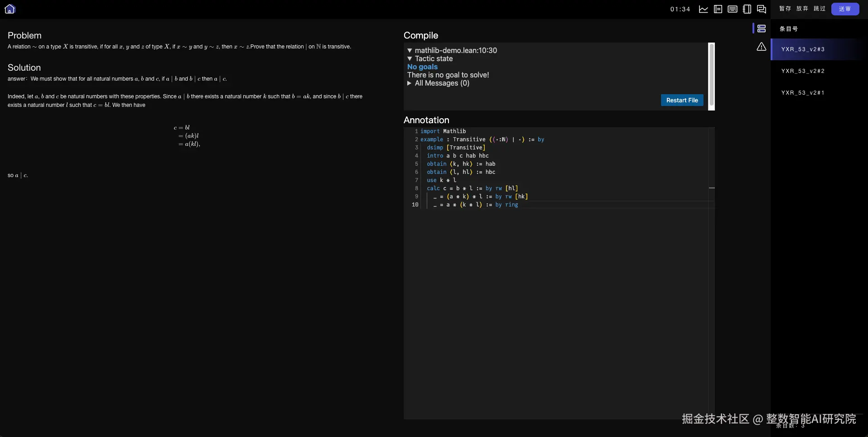Click the 'dsimp [Transitive]' code line
Screen dimensions: 868x437
pos(456,148)
